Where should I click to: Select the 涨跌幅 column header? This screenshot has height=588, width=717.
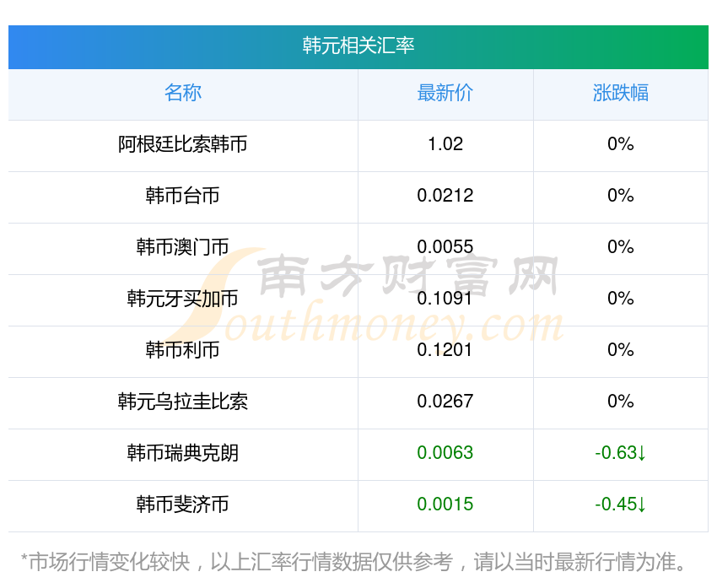click(620, 93)
